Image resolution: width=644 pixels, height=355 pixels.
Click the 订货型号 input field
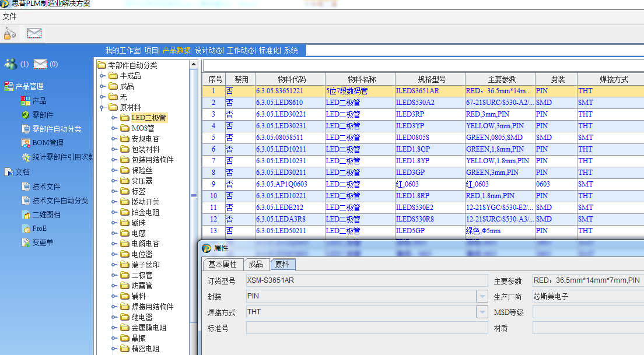coord(366,280)
